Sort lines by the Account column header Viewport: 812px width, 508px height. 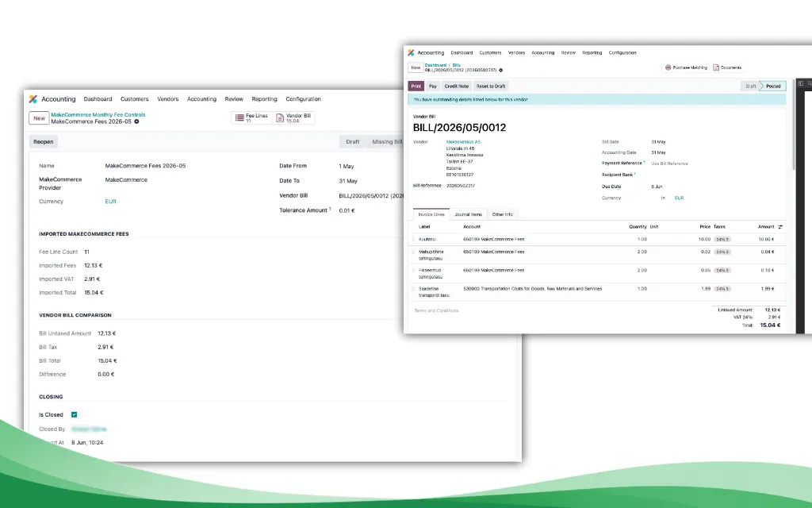tap(472, 226)
